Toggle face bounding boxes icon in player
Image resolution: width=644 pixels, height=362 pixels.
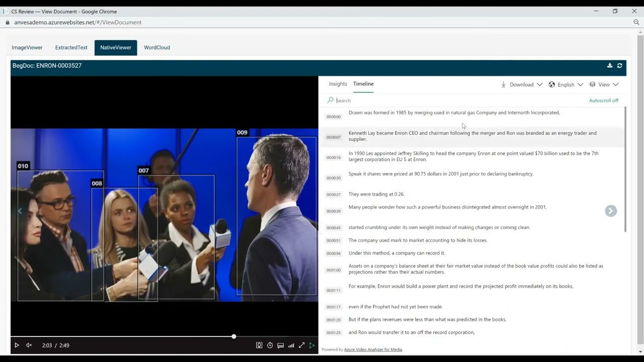pos(259,345)
